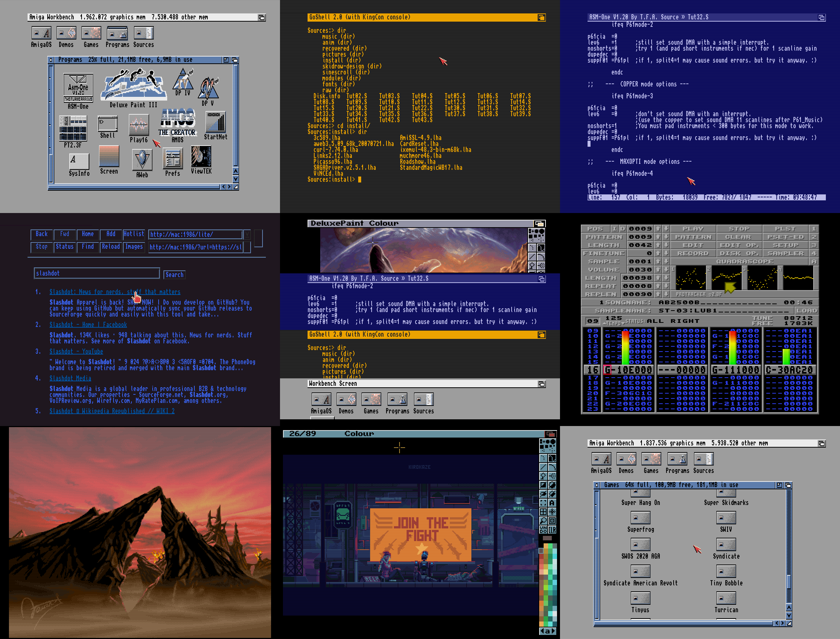Open the AMOS The Creator icon
840x639 pixels.
click(x=177, y=122)
